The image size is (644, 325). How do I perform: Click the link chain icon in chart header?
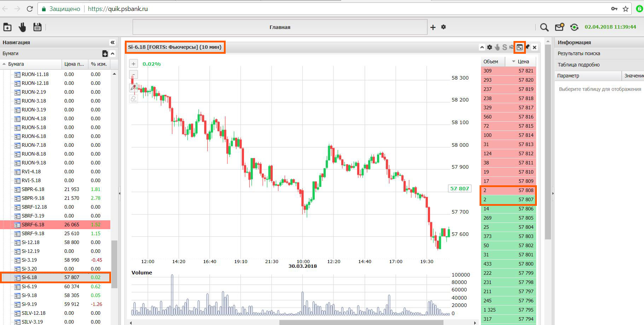[x=511, y=47]
